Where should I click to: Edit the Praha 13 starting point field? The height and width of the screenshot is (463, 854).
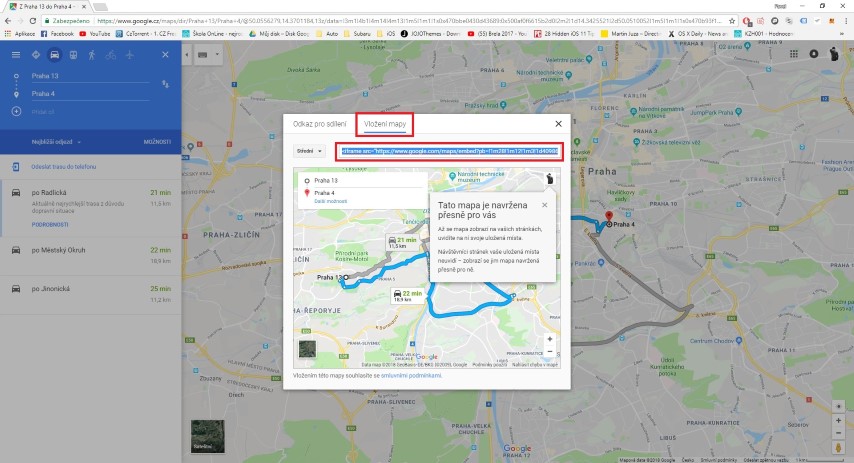pos(90,76)
